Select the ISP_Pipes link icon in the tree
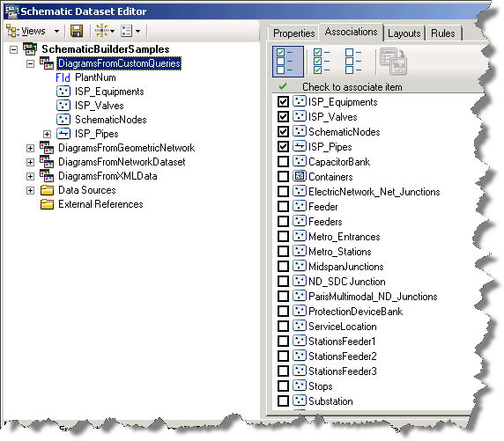Image resolution: width=504 pixels, height=441 pixels. [x=63, y=134]
